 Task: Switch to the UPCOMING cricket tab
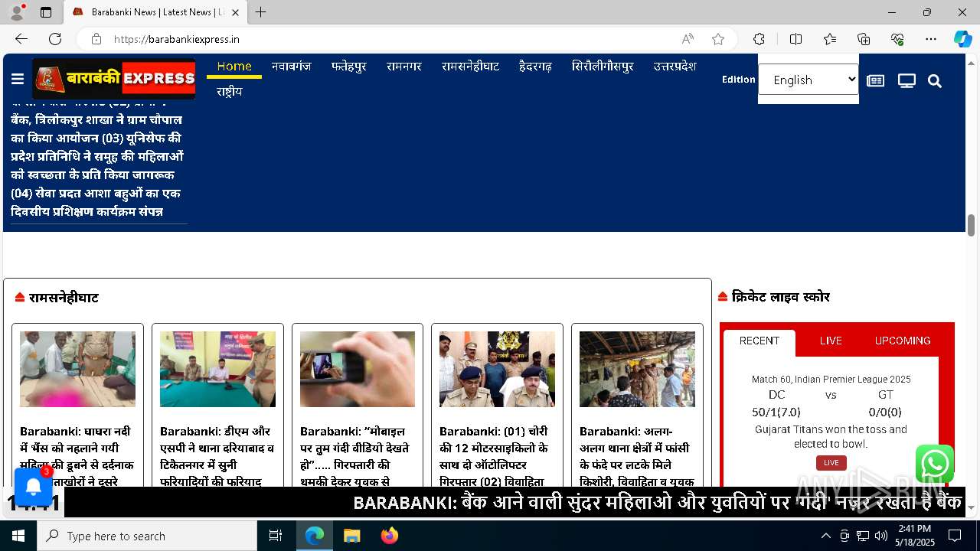pos(903,341)
